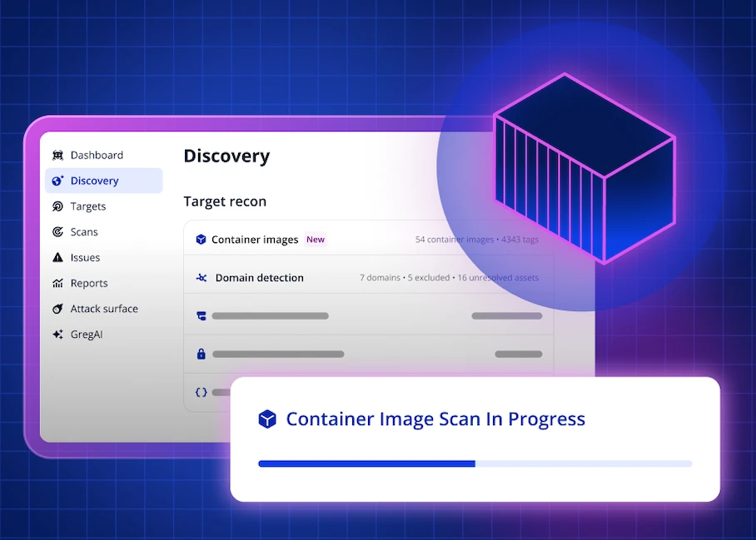Click the lock icon in the recon list
This screenshot has width=756, height=540.
(201, 354)
